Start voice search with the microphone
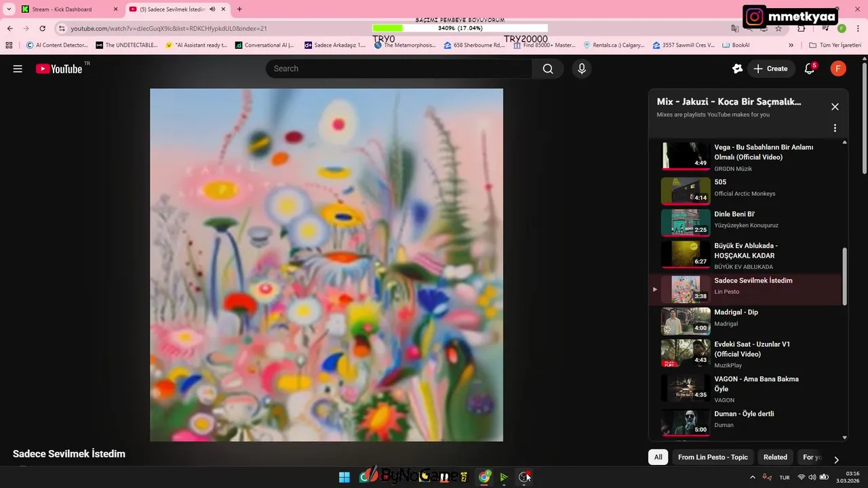The height and width of the screenshot is (488, 868). pyautogui.click(x=581, y=68)
